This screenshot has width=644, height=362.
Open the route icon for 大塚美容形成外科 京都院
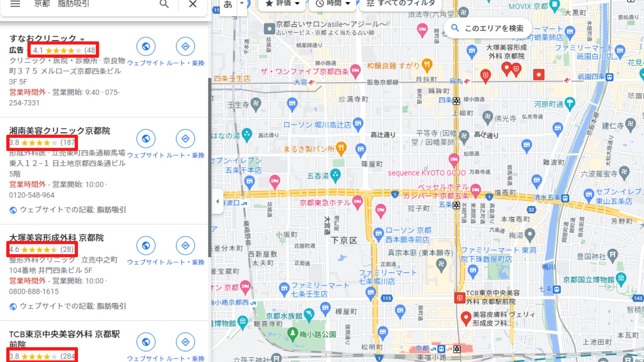click(x=185, y=245)
